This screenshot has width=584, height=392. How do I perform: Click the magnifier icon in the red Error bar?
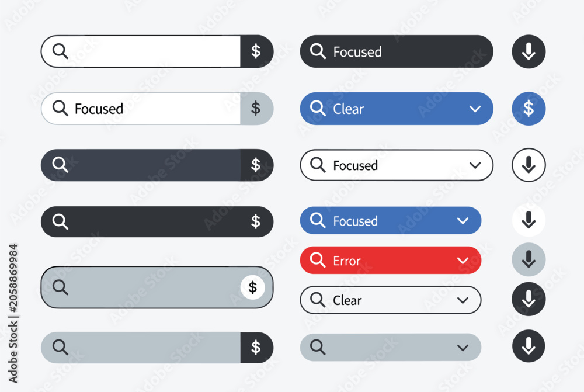pos(318,260)
